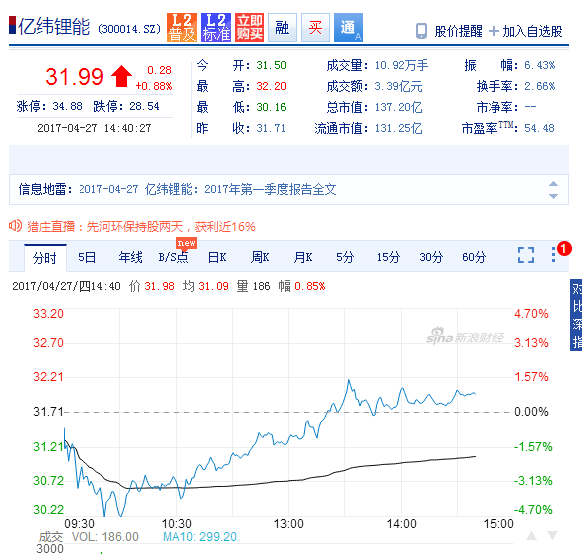Click the 14:00 marker on time axis
Screen dimensions: 582x554
[x=402, y=524]
